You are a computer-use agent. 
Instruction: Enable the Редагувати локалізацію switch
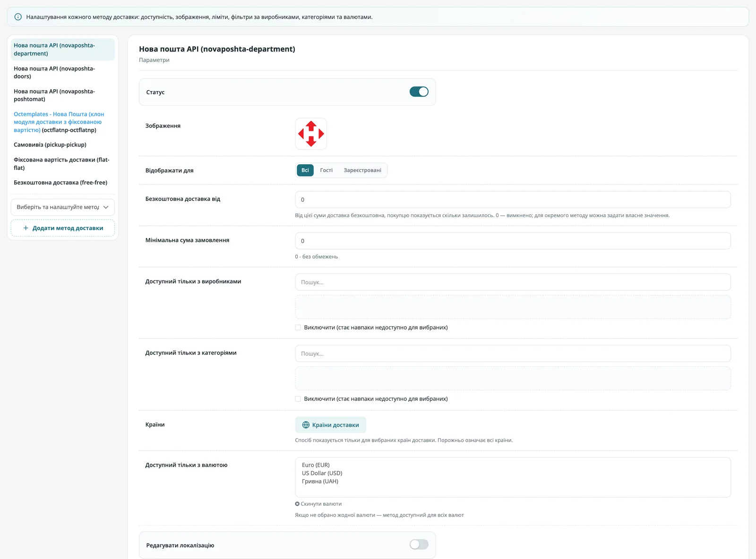pos(419,544)
